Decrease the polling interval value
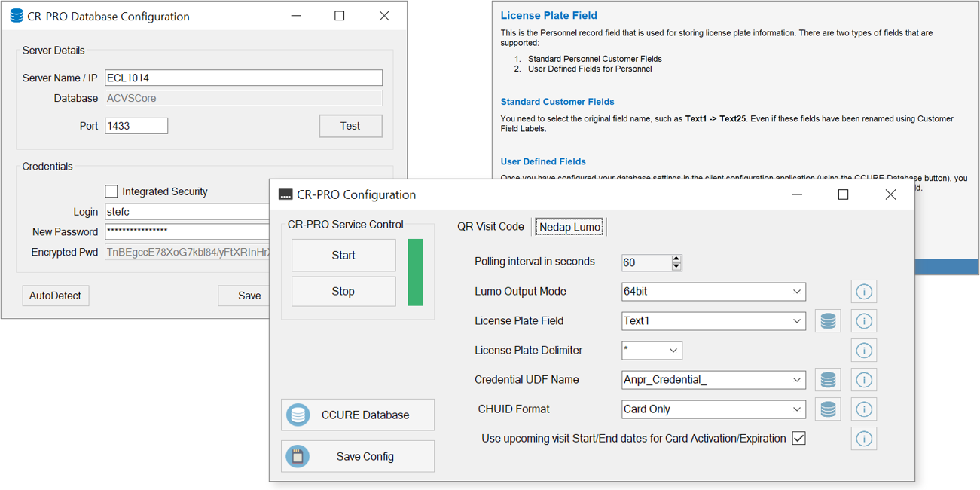980x490 pixels. [x=676, y=266]
